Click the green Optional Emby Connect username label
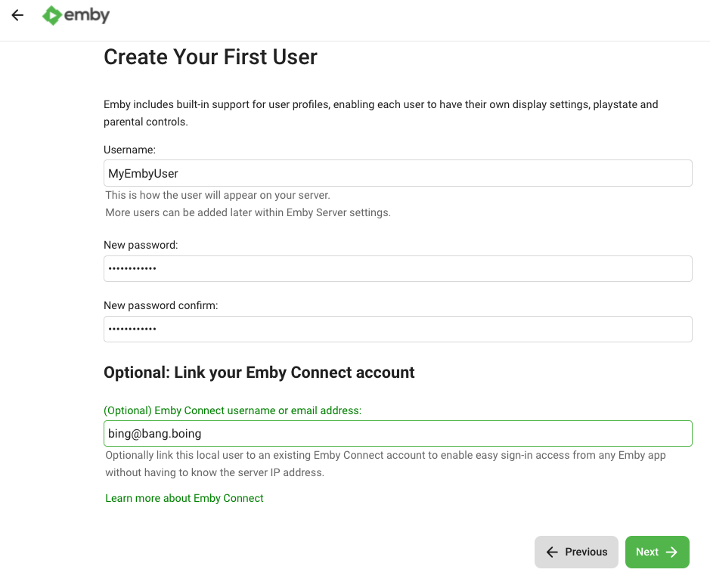Viewport: 710px width, 588px height. coord(233,410)
